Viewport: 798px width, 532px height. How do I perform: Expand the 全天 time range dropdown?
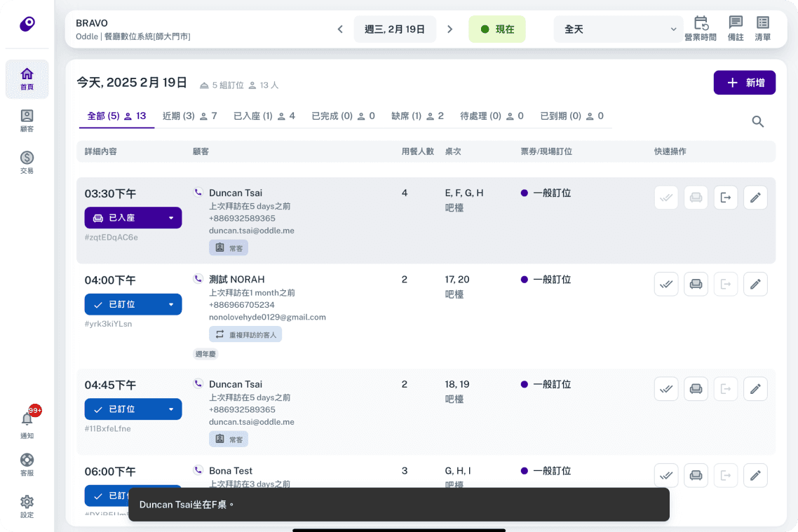[x=619, y=29]
